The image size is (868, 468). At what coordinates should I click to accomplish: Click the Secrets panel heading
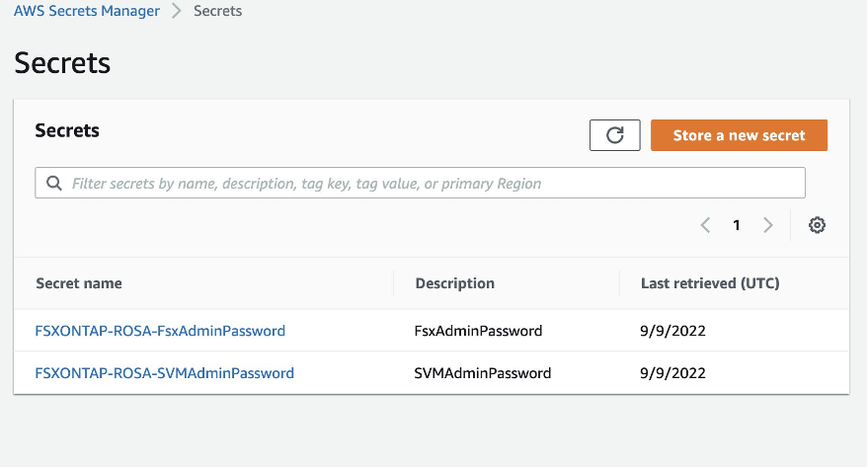pyautogui.click(x=67, y=130)
